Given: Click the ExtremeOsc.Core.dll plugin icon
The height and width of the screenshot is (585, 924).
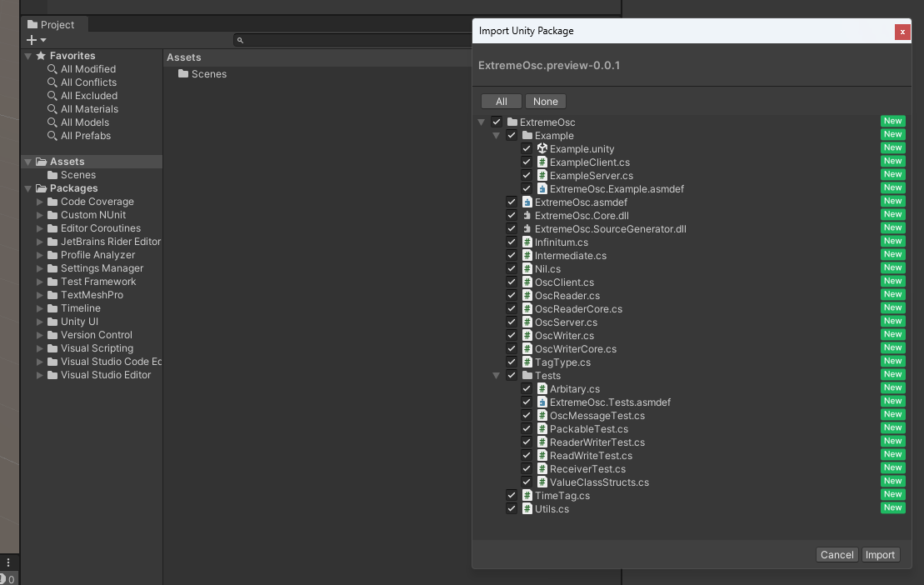Looking at the screenshot, I should [x=527, y=216].
